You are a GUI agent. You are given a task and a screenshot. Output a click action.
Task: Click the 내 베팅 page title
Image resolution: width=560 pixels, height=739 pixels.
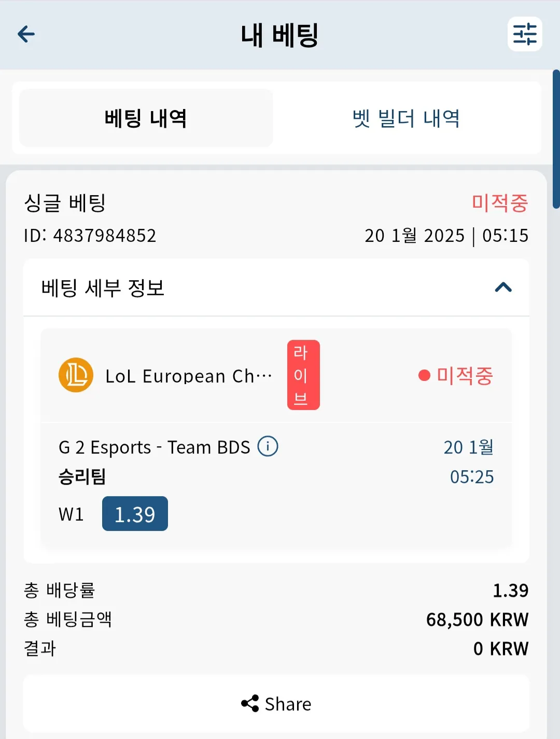coord(279,35)
